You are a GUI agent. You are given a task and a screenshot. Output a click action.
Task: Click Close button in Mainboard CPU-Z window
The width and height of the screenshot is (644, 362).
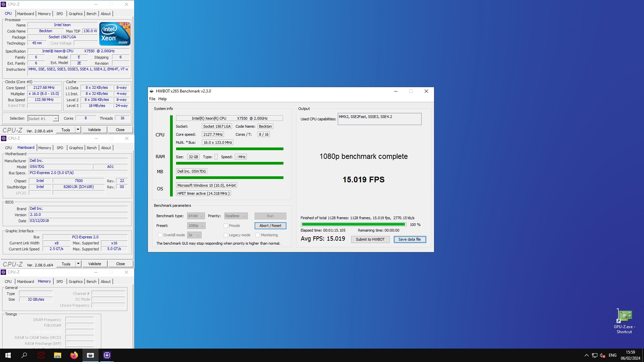click(120, 264)
